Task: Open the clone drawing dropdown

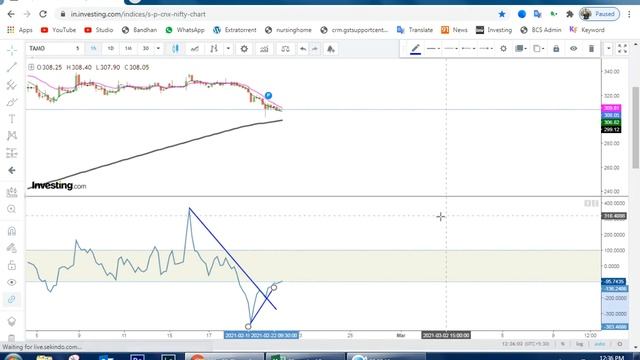Action: 539,49
